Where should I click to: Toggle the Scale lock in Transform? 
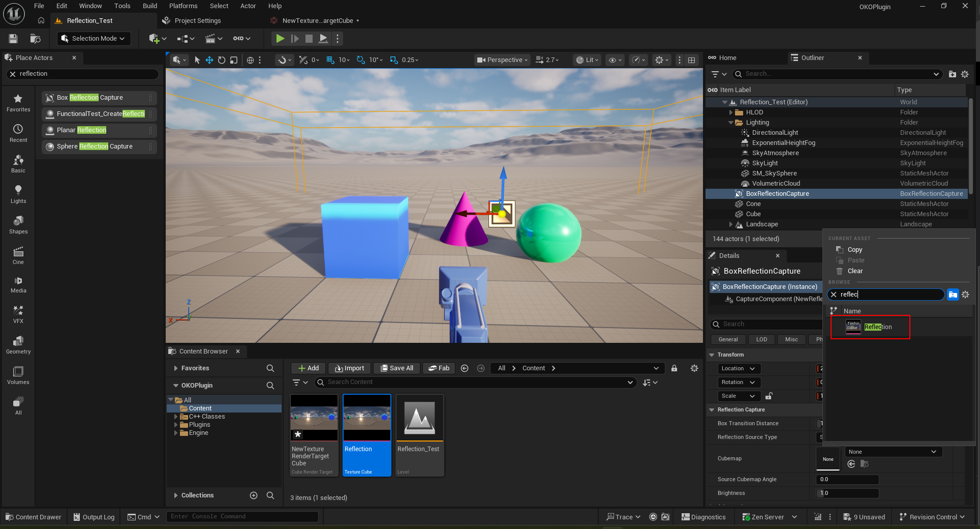pyautogui.click(x=769, y=396)
